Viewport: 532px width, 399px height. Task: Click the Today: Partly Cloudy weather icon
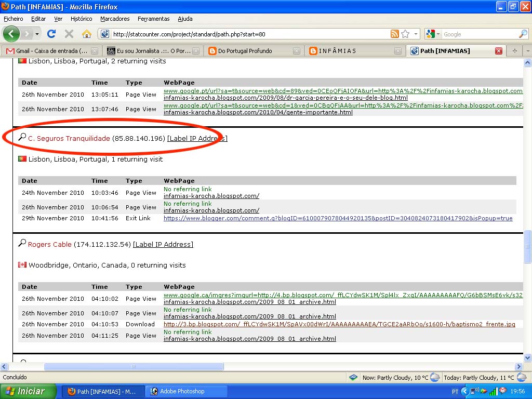[522, 377]
